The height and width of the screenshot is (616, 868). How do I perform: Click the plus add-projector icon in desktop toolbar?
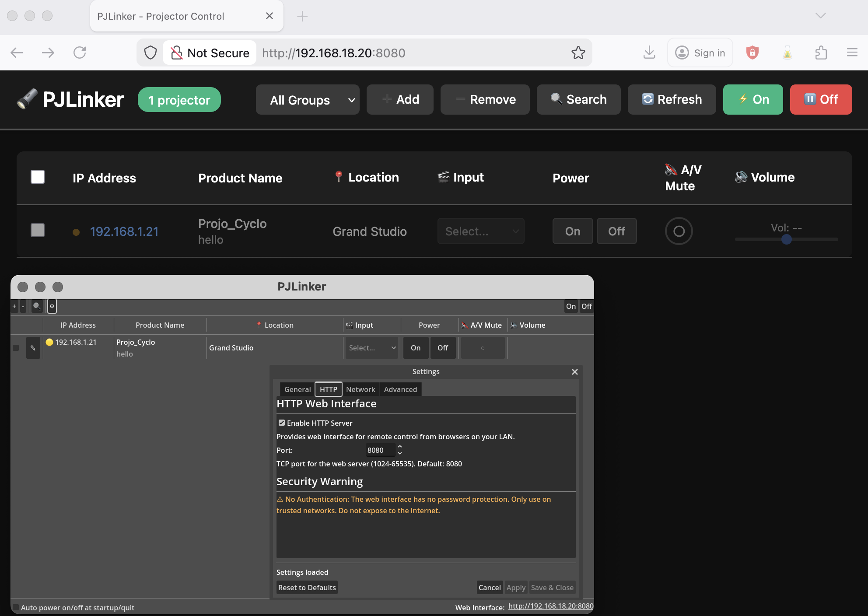pyautogui.click(x=14, y=306)
